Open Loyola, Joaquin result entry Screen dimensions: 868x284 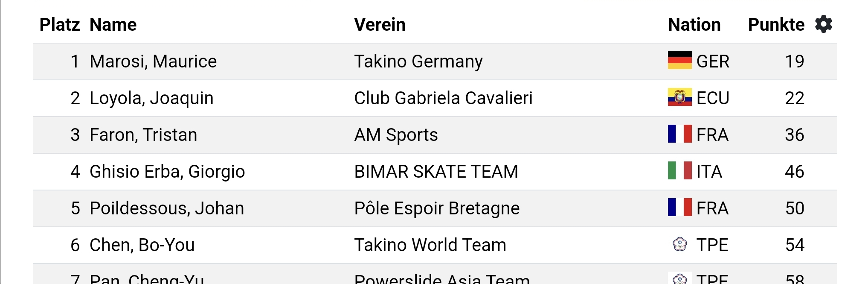pyautogui.click(x=151, y=98)
